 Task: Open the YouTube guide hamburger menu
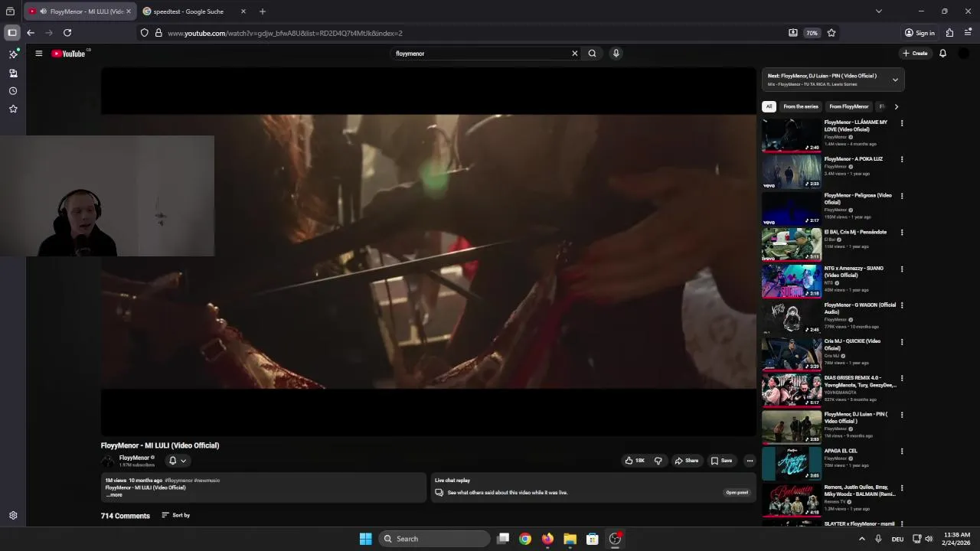click(38, 54)
